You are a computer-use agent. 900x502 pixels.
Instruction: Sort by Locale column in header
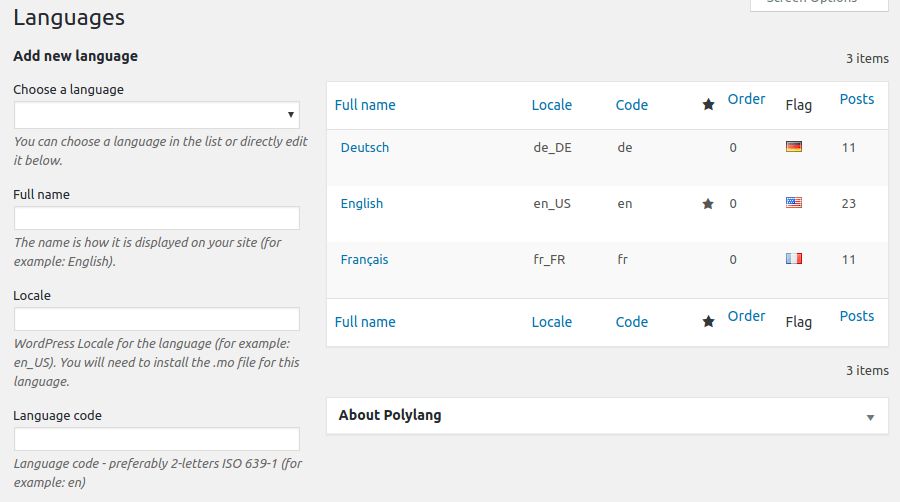551,105
